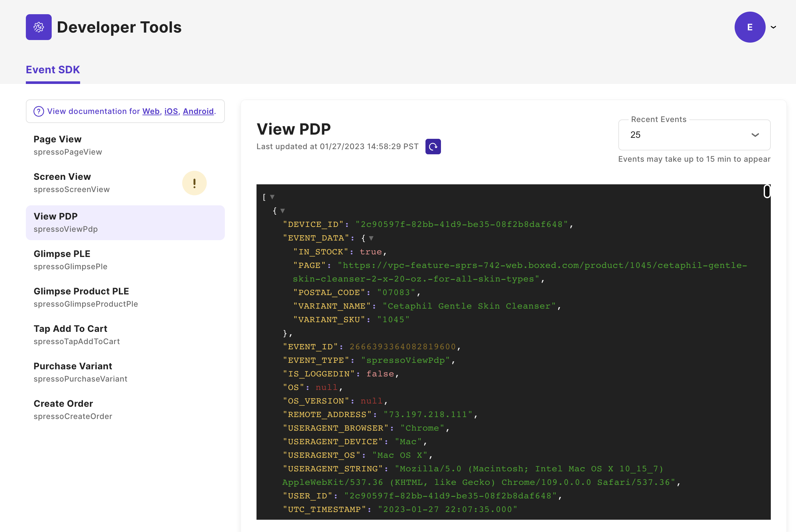Image resolution: width=796 pixels, height=532 pixels.
Task: Collapse the first JSON object triangle
Action: pyautogui.click(x=282, y=211)
